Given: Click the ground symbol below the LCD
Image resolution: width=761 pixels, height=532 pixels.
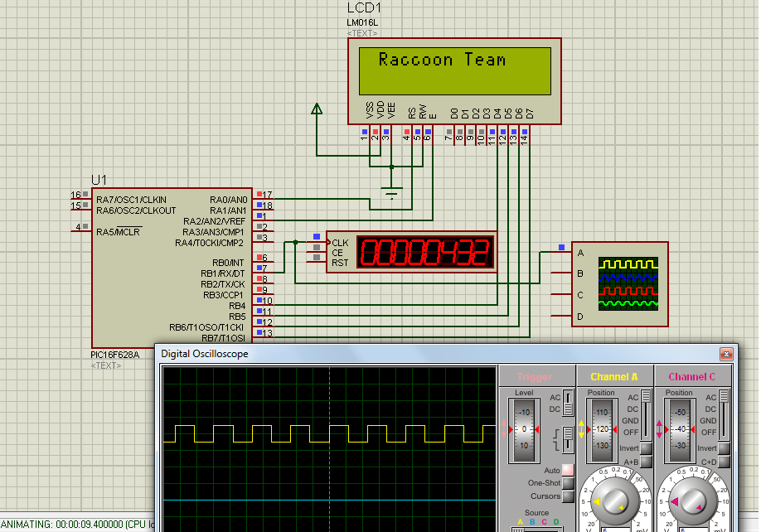Looking at the screenshot, I should pyautogui.click(x=390, y=192).
